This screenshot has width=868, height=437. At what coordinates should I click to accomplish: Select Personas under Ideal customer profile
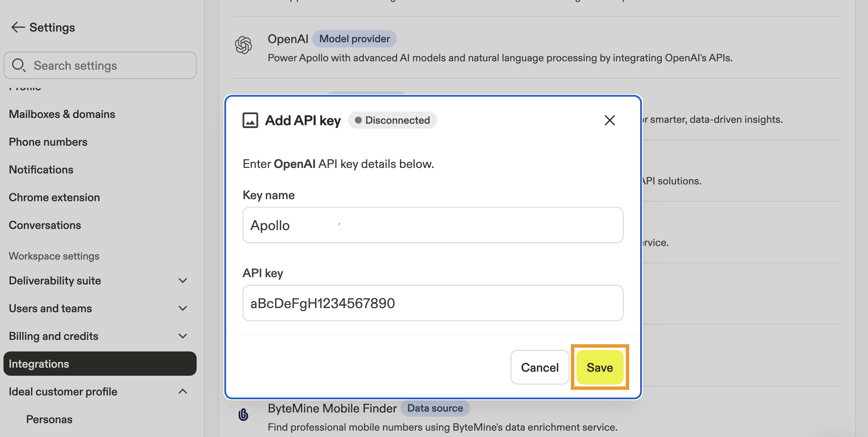point(49,419)
